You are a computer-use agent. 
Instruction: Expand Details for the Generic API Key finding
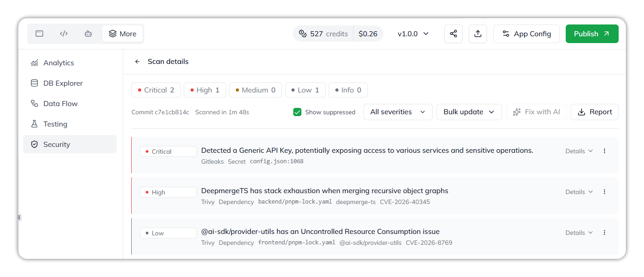click(x=579, y=151)
